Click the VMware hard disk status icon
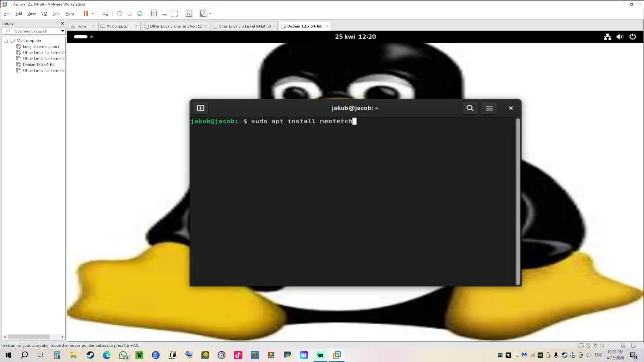This screenshot has height=362, width=644. [x=581, y=346]
